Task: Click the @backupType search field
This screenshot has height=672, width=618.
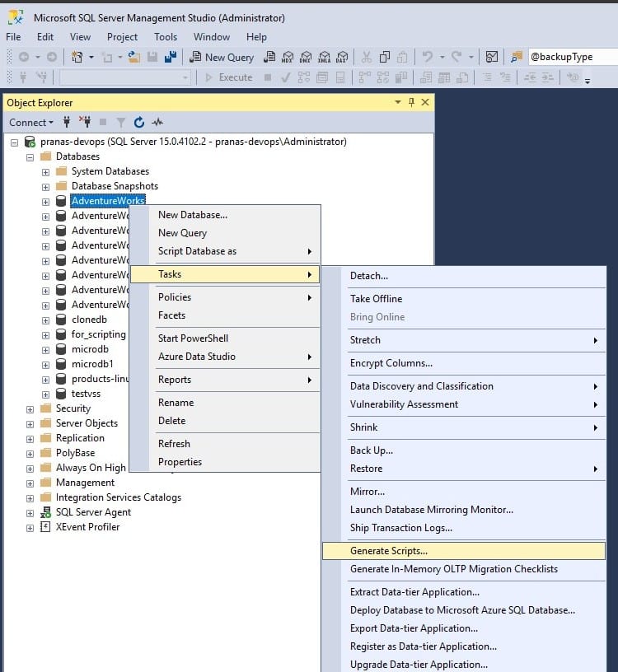Action: [573, 57]
